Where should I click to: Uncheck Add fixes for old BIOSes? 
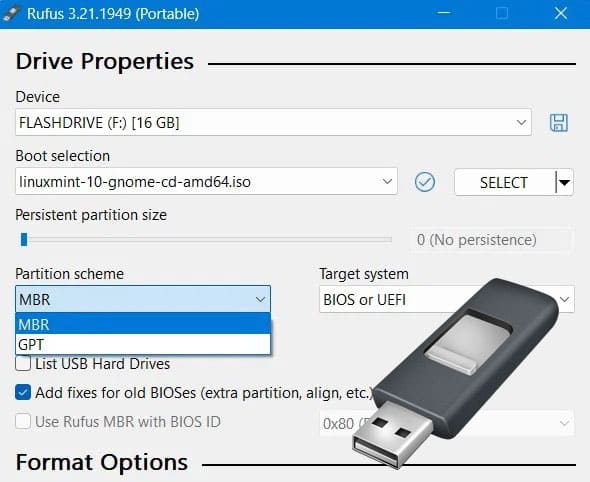coord(23,393)
